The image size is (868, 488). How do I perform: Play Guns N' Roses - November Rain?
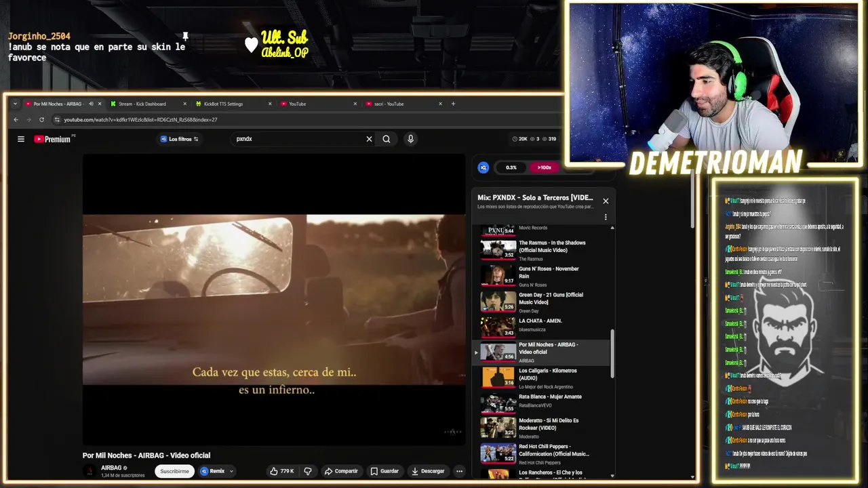pyautogui.click(x=542, y=276)
